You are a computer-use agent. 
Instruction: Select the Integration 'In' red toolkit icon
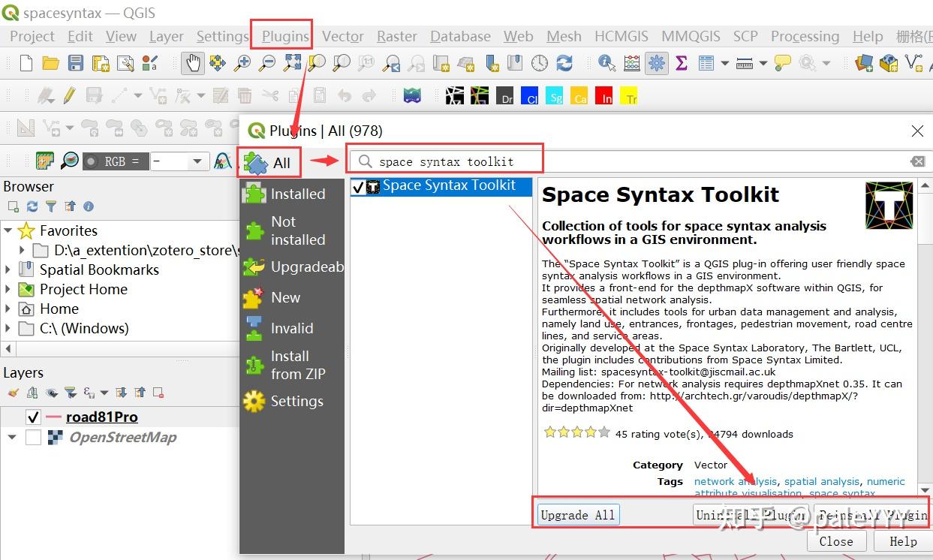(605, 95)
